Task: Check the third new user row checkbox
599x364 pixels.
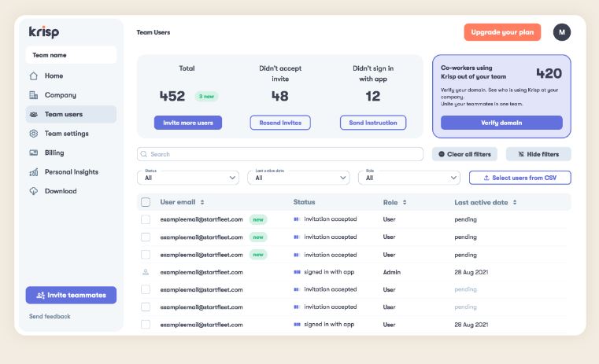Action: [146, 255]
